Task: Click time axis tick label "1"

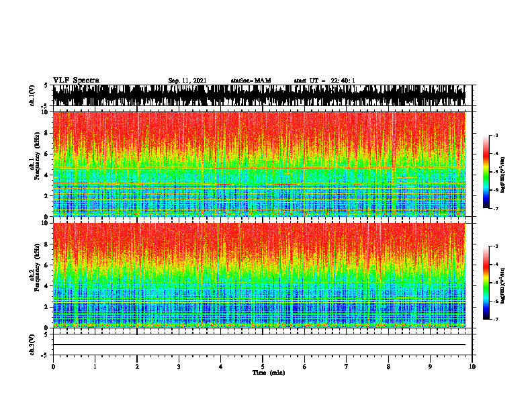Action: tap(95, 367)
